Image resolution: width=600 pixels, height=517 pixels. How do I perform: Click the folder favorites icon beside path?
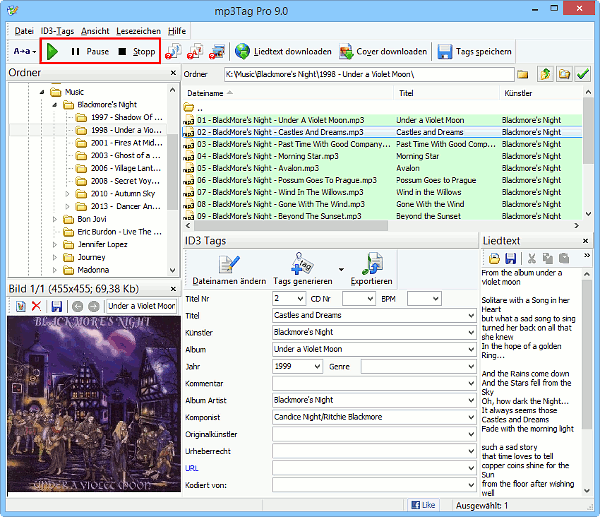564,74
